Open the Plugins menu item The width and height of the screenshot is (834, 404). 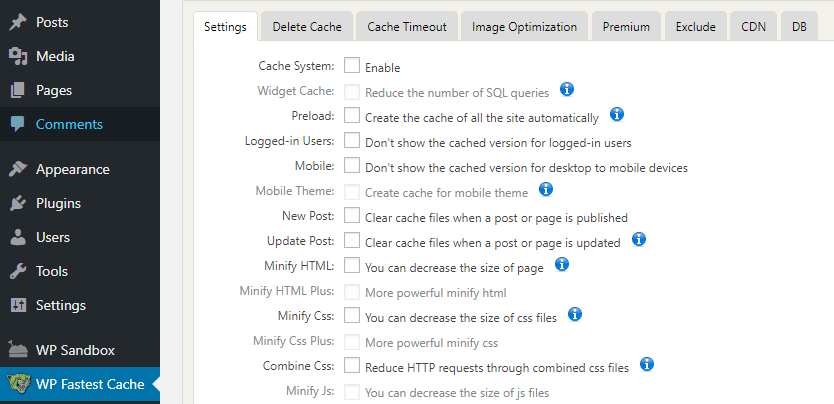[x=80, y=204]
